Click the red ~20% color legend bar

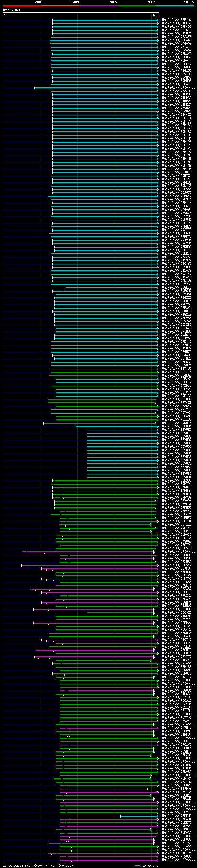tap(22, 6)
